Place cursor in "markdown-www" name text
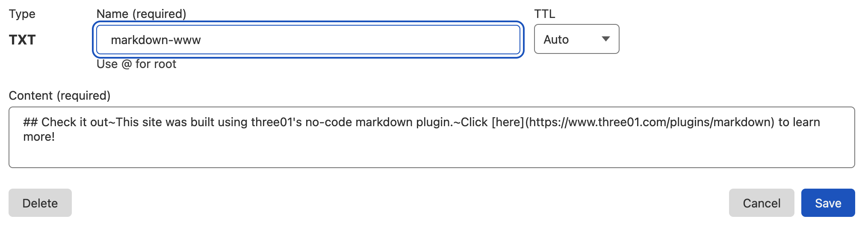Image resolution: width=868 pixels, height=225 pixels. tap(156, 40)
